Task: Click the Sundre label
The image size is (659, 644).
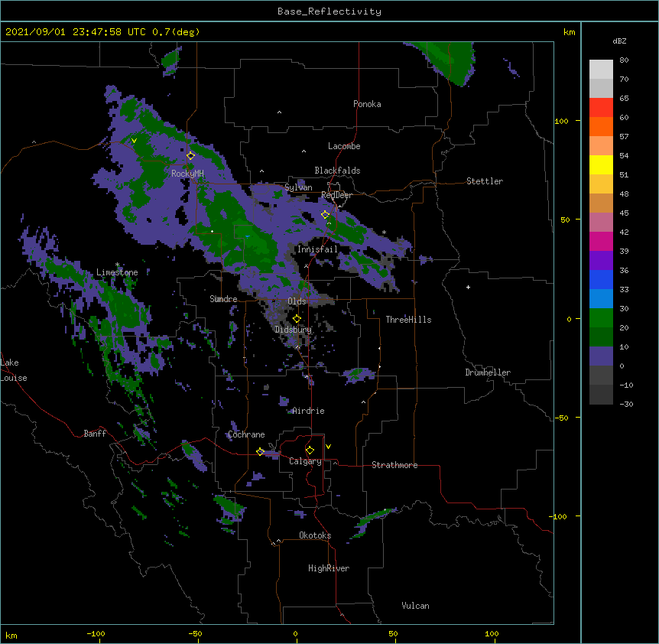Action: click(x=223, y=299)
